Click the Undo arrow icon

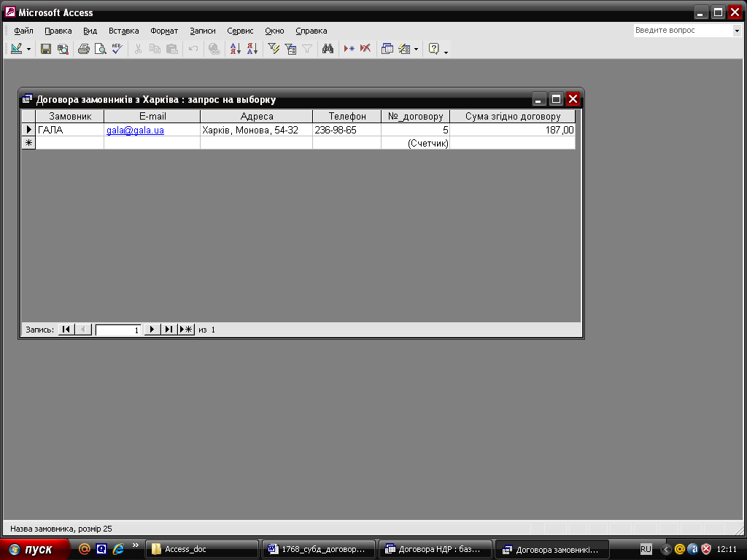click(193, 49)
